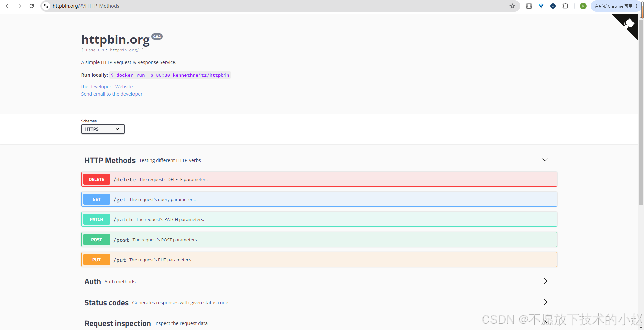Expand the DELETE /delete endpoint row

point(319,179)
